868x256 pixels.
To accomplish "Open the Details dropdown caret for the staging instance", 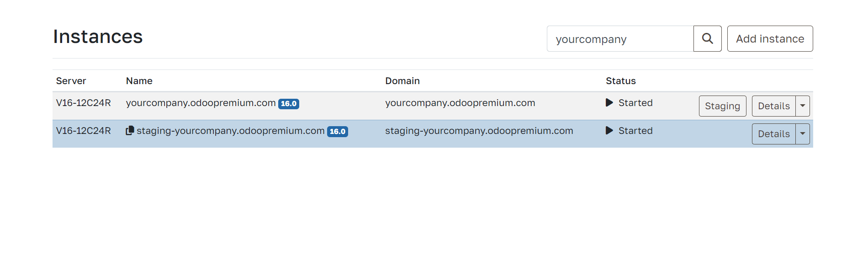I will pos(803,134).
